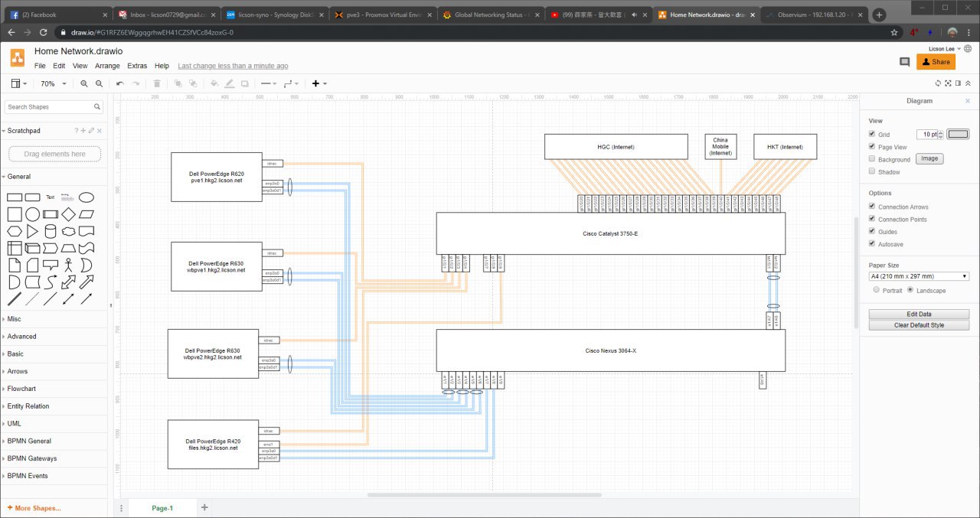Viewport: 980px width, 518px height.
Task: Select the Portrait radio button
Action: coord(877,290)
